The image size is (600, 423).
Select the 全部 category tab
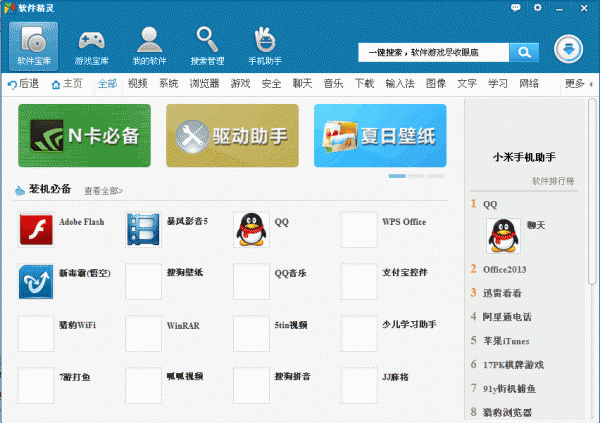tap(108, 83)
